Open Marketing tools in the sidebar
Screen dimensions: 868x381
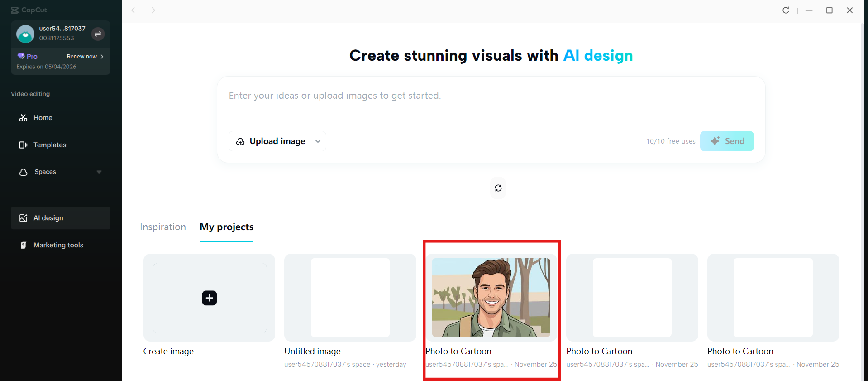[x=58, y=245]
